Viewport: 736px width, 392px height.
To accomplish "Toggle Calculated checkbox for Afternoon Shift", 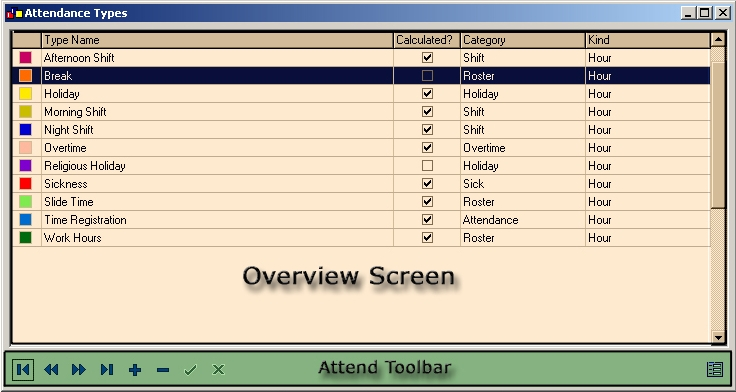I will [427, 57].
